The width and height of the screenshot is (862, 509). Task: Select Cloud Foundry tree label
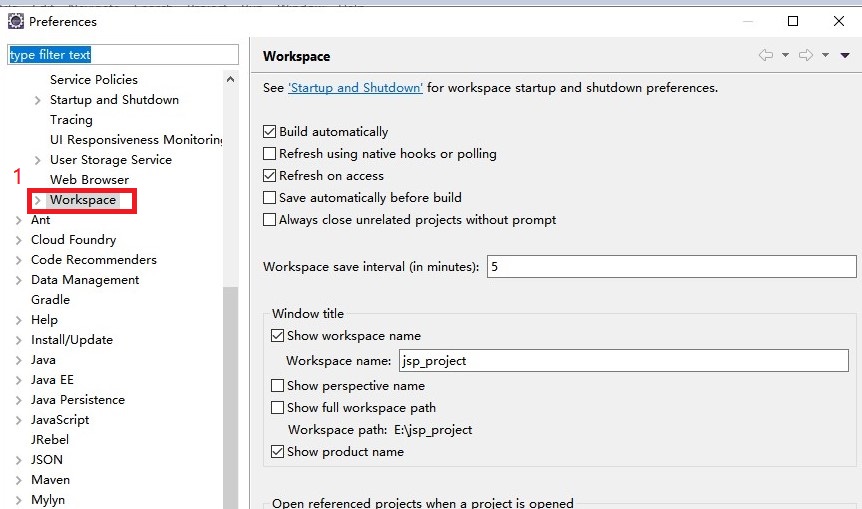pos(74,240)
